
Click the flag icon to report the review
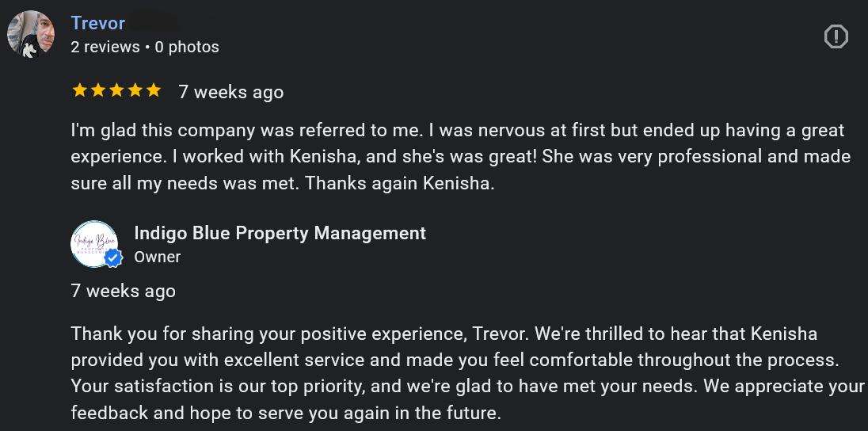836,36
